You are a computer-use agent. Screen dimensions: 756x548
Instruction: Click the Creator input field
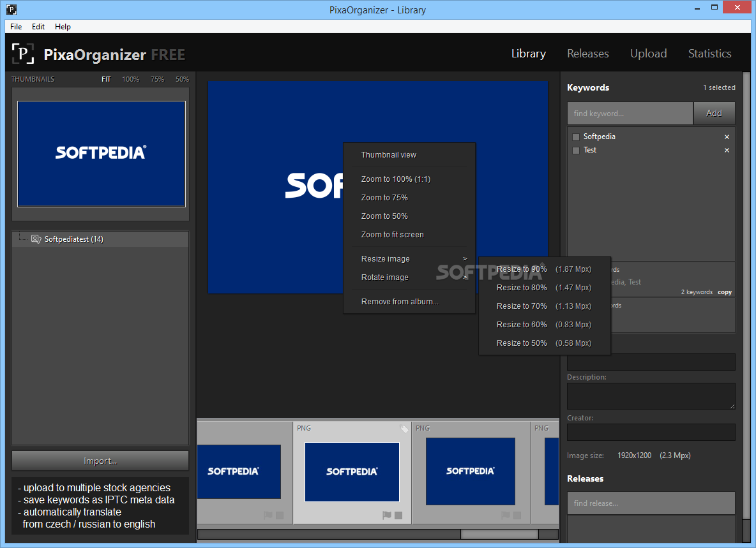(651, 432)
